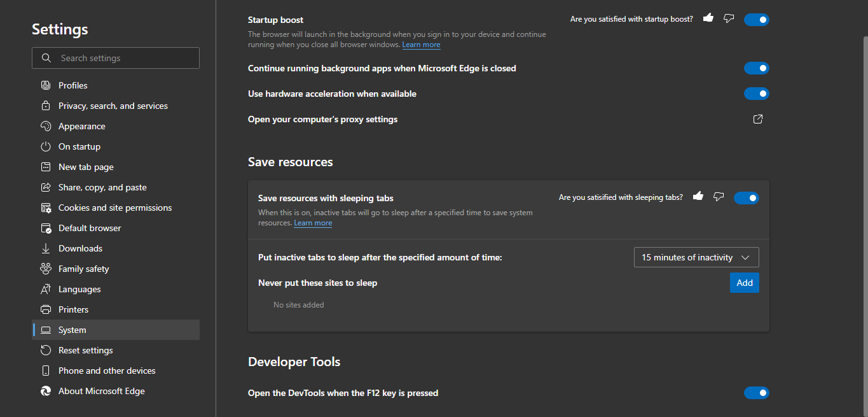The image size is (868, 417).
Task: Open the Downloads settings section
Action: pyautogui.click(x=80, y=248)
